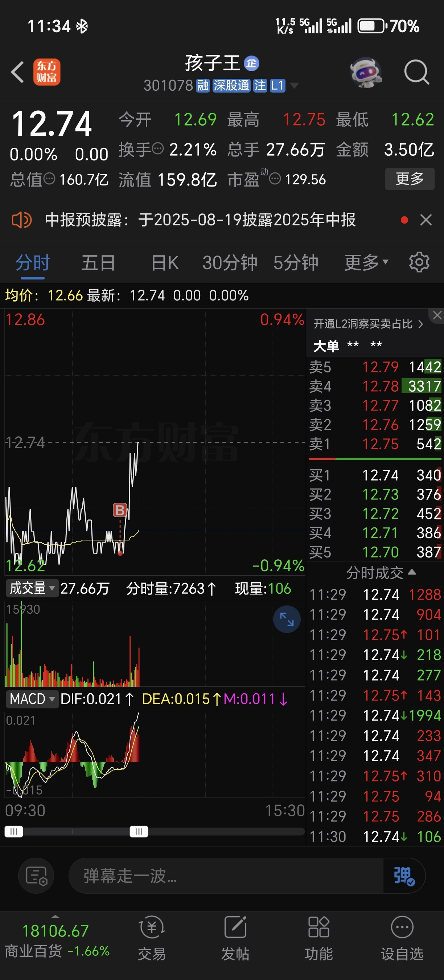Tap info icon next to 总值
The image size is (444, 980).
tap(49, 178)
